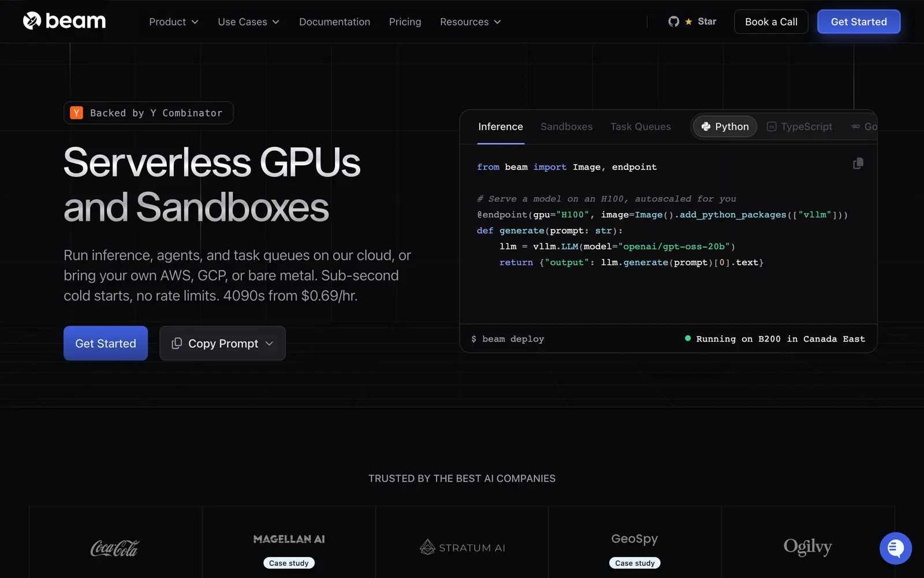Switch code sample to TypeScript

(x=799, y=127)
